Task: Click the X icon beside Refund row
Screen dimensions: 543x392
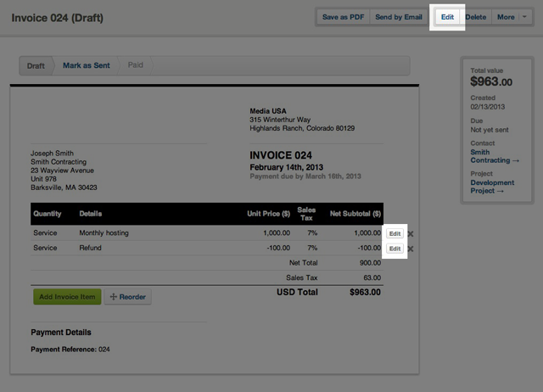Action: point(411,249)
